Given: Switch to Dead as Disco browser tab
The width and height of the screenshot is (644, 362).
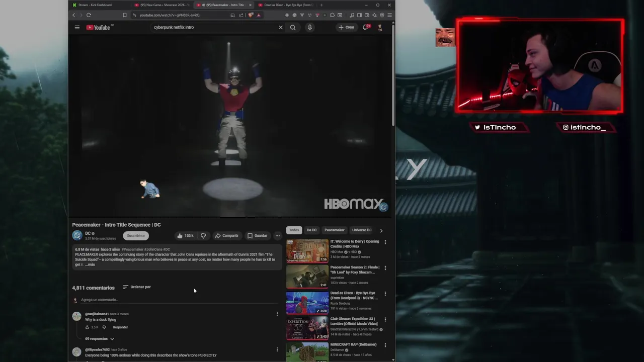Looking at the screenshot, I should pyautogui.click(x=286, y=5).
